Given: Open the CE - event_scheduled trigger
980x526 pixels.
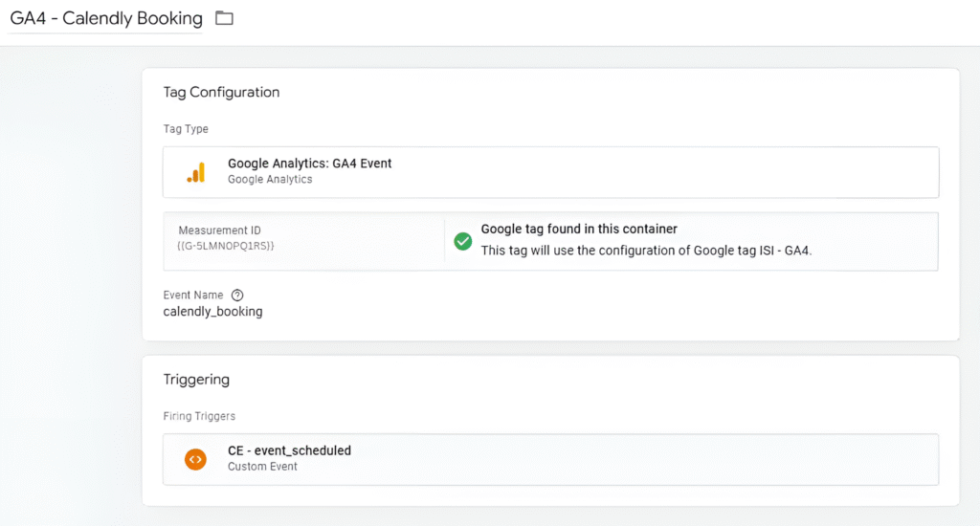Looking at the screenshot, I should 550,459.
